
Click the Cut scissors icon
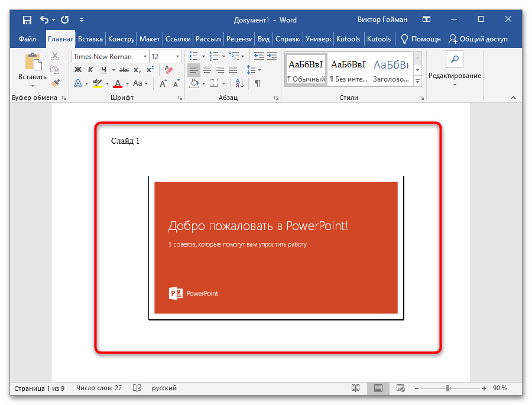pos(55,56)
